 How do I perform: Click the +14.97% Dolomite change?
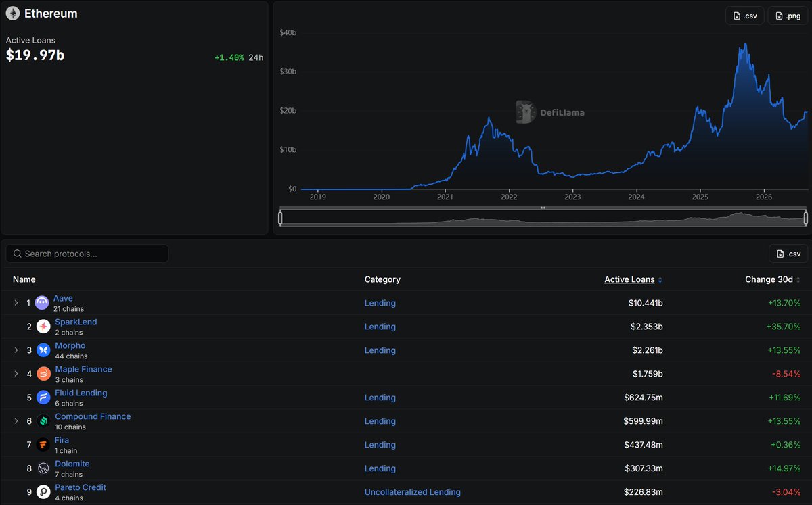tap(784, 468)
